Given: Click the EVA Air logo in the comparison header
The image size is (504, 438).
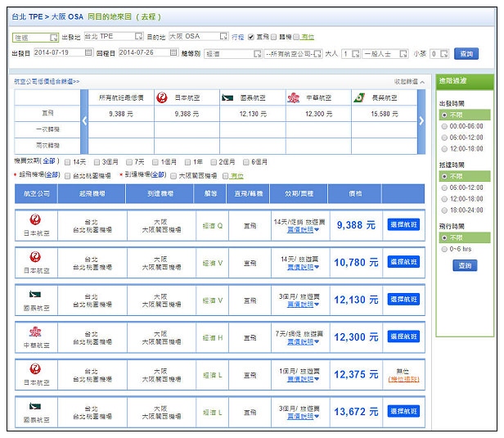Looking at the screenshot, I should [x=358, y=97].
